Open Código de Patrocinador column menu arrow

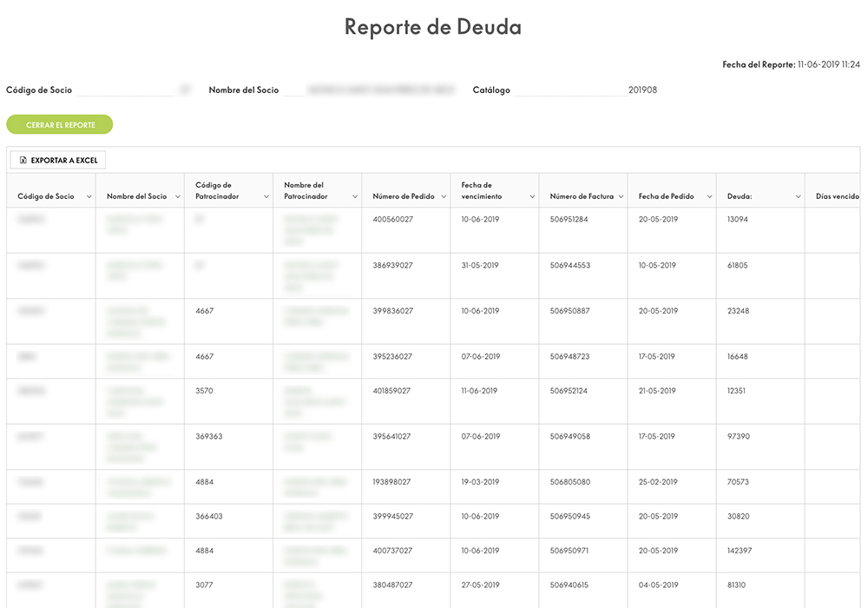266,197
